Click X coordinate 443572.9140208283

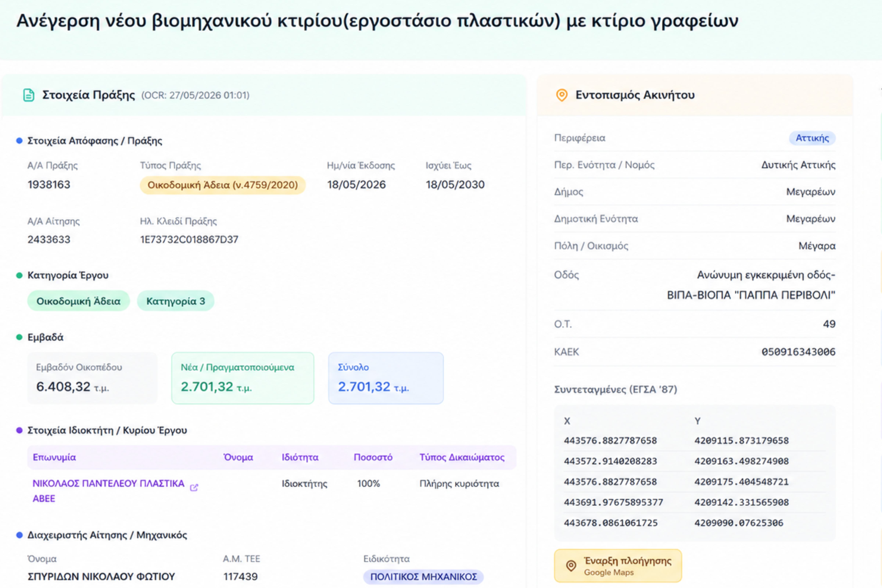(610, 461)
